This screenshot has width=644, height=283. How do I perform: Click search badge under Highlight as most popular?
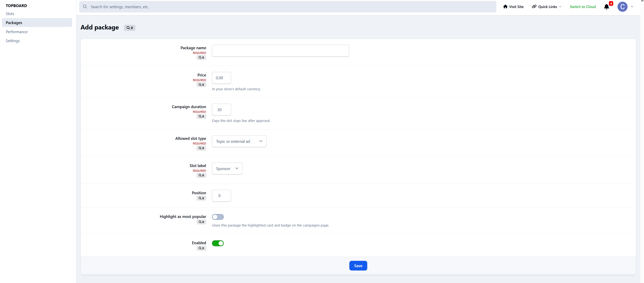coord(201,222)
